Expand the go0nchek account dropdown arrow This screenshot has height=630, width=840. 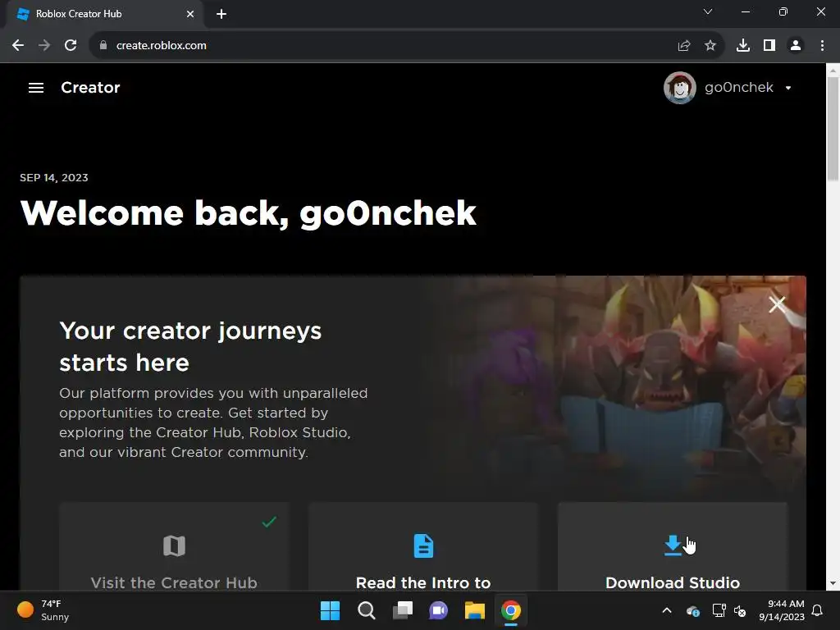point(788,88)
